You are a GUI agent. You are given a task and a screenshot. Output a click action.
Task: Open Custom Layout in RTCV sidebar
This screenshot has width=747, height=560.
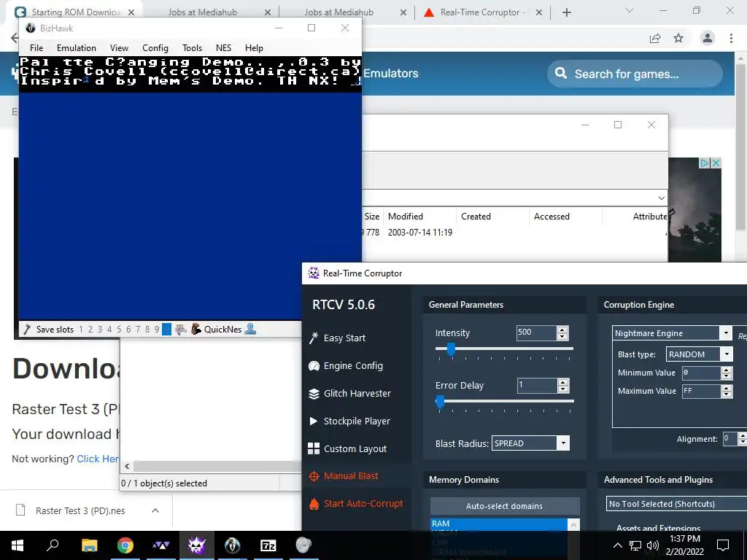347,448
